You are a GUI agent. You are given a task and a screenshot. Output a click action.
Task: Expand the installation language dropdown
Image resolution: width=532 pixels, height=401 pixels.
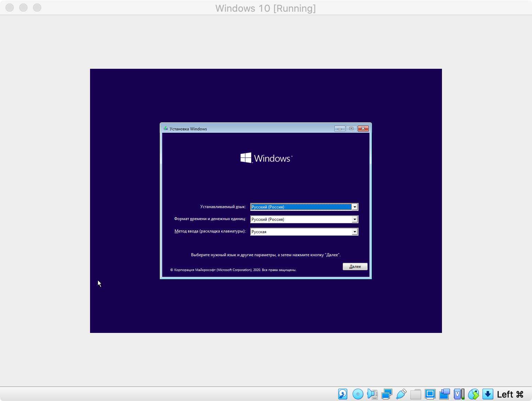(354, 207)
